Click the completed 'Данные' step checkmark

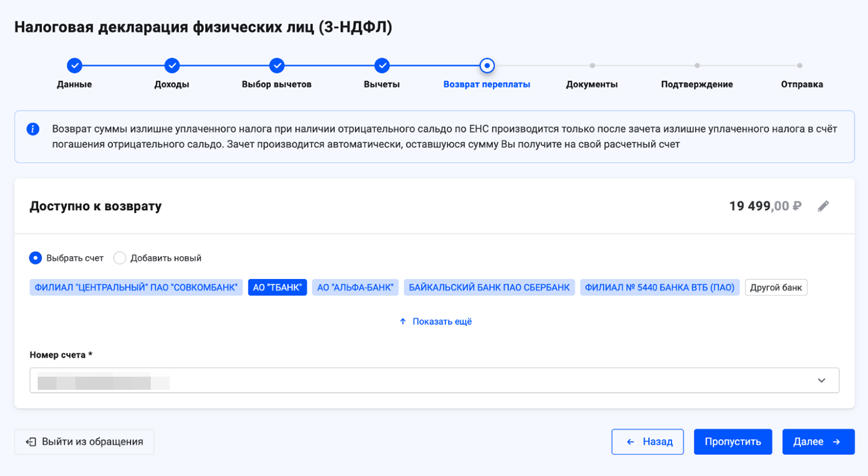click(74, 66)
